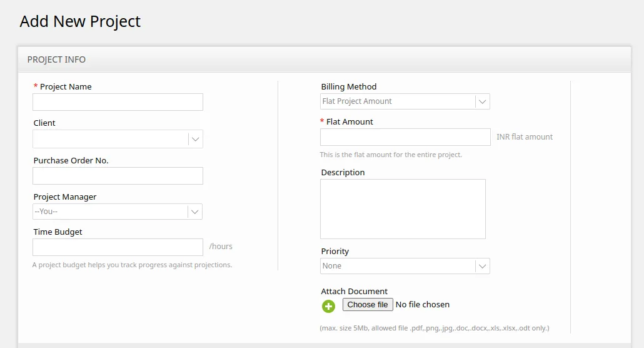
Task: Click the Attach Document label
Action: coord(354,291)
